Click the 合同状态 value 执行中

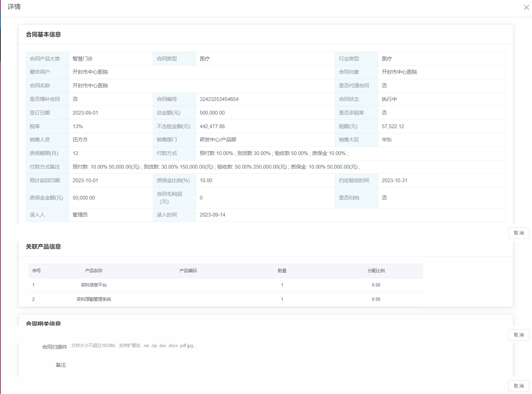pyautogui.click(x=389, y=99)
